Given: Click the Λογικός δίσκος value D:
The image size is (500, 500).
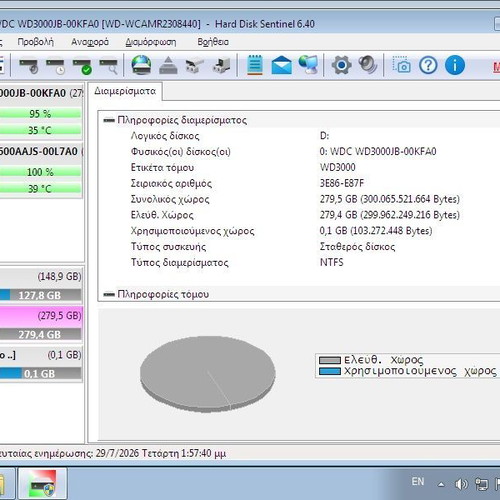Looking at the screenshot, I should (x=324, y=136).
